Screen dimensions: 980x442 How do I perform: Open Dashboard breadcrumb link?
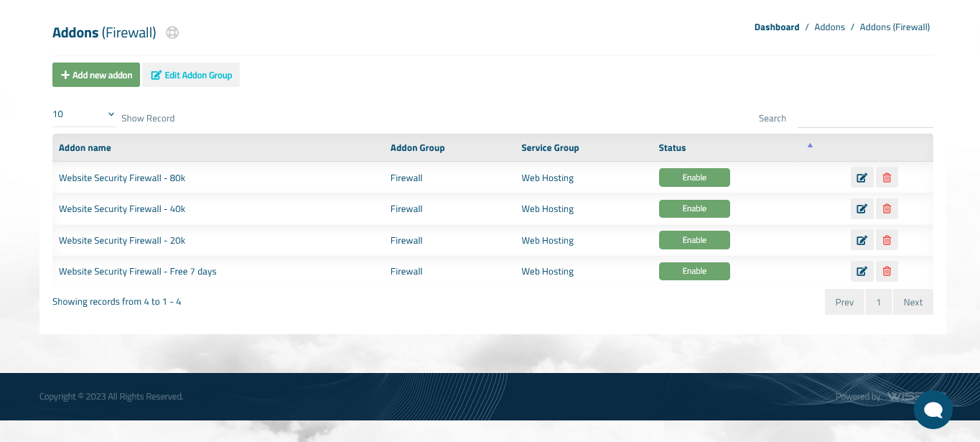click(x=777, y=27)
